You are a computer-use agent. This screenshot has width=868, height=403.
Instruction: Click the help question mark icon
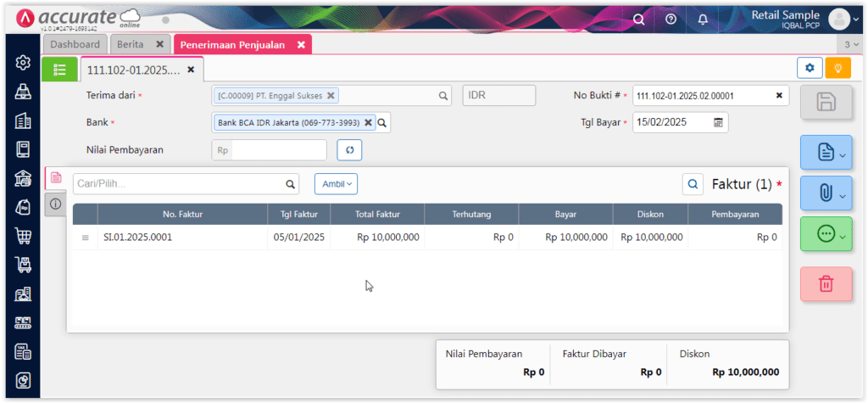(x=670, y=19)
